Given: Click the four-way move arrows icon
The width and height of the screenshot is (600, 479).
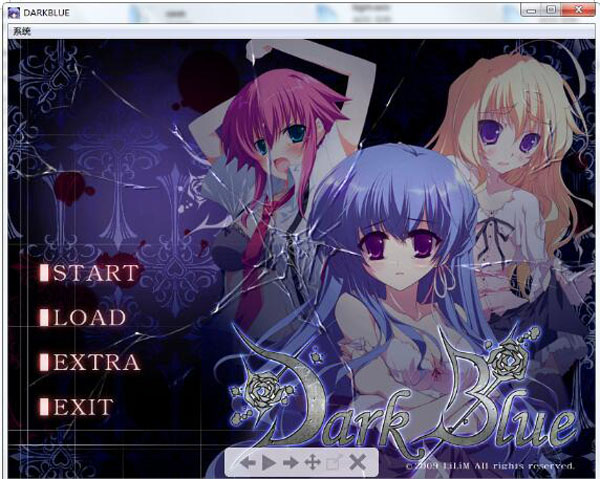Looking at the screenshot, I should point(312,463).
